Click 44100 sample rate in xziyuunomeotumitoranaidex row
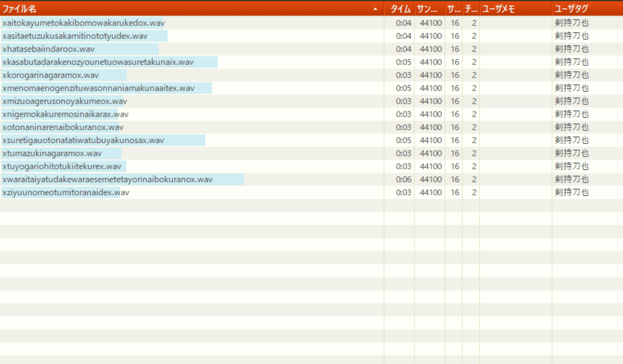623x364 pixels. click(431, 193)
